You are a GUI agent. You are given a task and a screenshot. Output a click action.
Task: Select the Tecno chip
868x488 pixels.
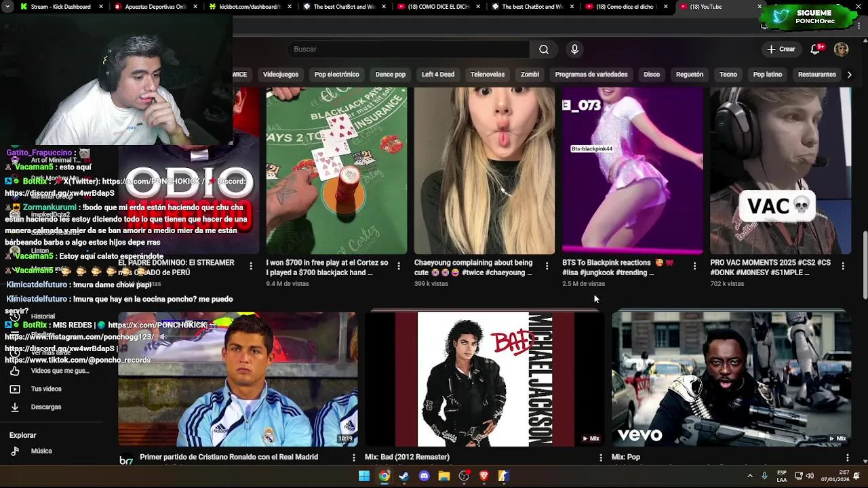[728, 75]
